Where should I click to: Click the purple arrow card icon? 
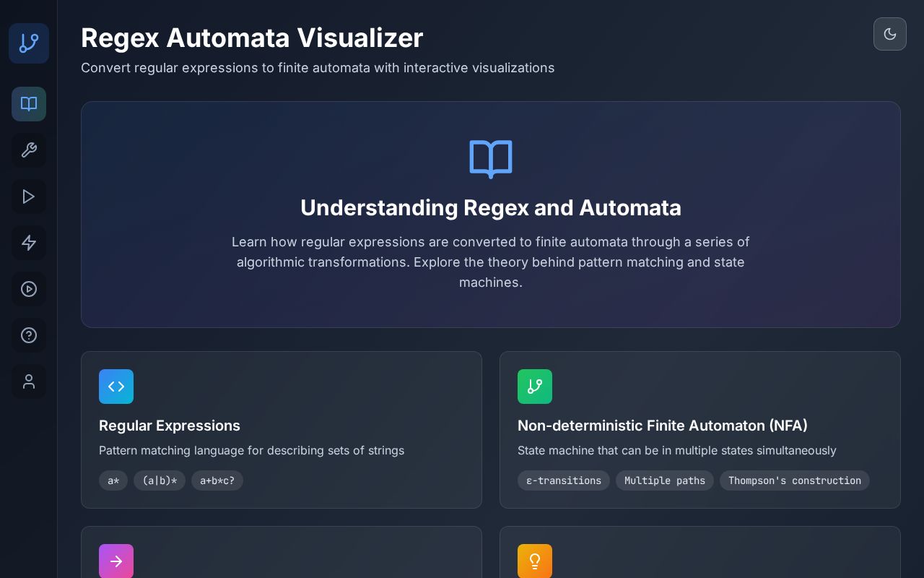(116, 561)
